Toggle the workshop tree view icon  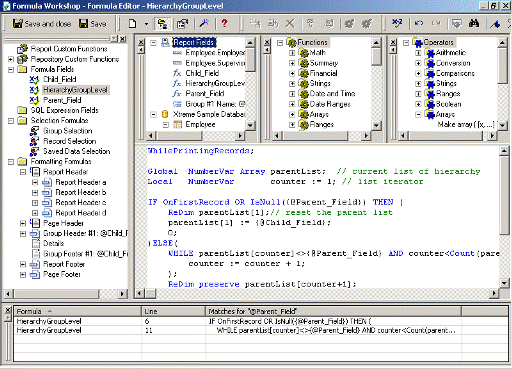(x=162, y=24)
